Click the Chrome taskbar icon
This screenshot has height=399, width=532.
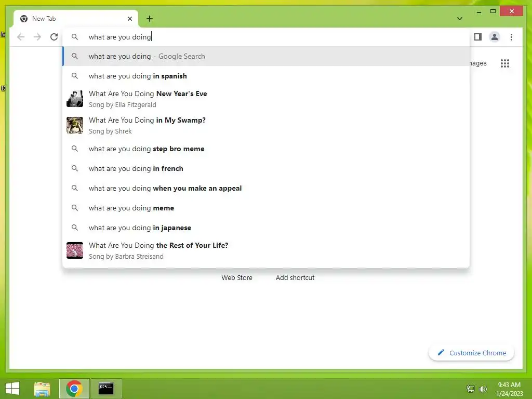point(74,389)
